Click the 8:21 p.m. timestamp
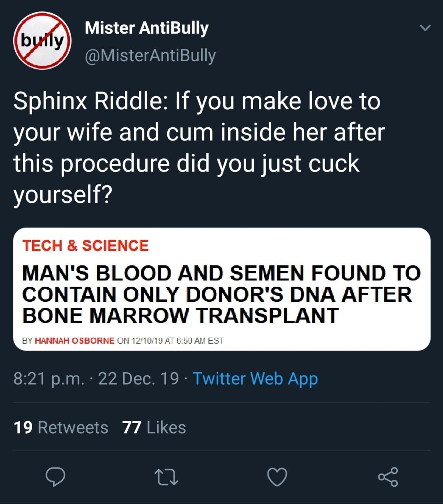Screen dimensions: 443x504 pos(49,379)
